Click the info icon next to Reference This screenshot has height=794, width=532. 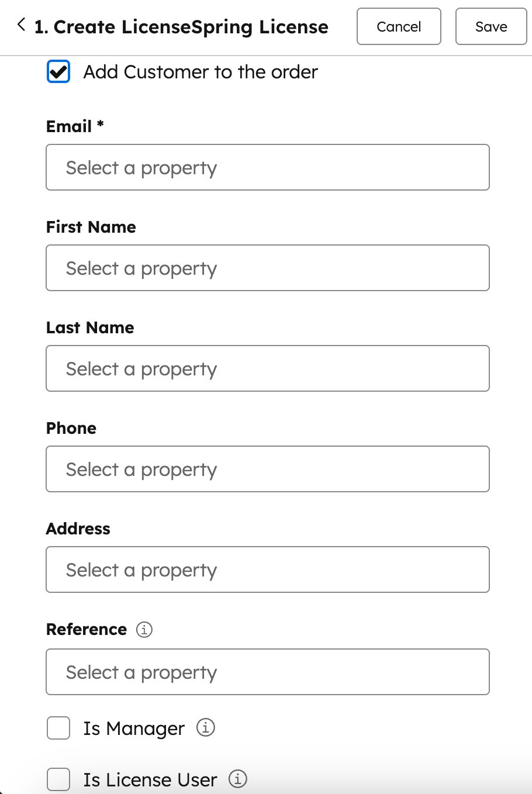coord(144,630)
